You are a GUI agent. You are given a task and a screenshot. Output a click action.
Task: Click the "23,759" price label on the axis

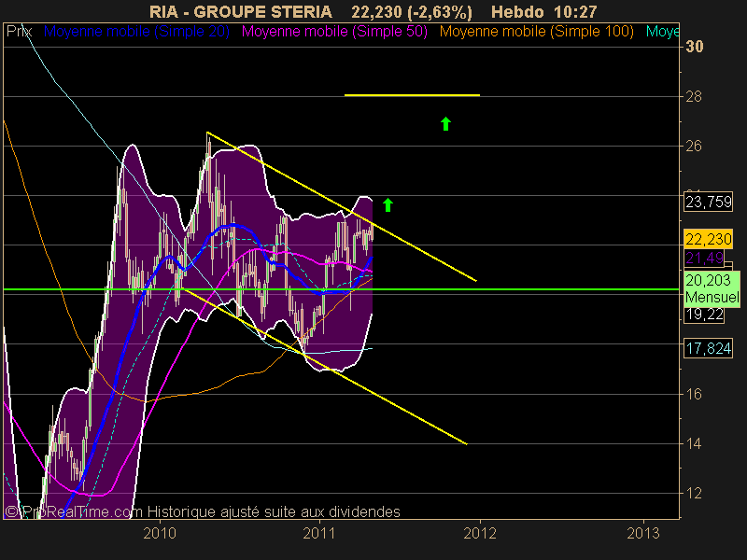coord(709,202)
